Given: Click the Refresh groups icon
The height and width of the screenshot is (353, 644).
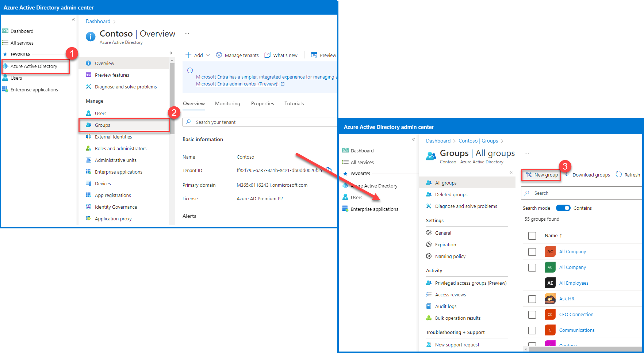Looking at the screenshot, I should tap(619, 175).
